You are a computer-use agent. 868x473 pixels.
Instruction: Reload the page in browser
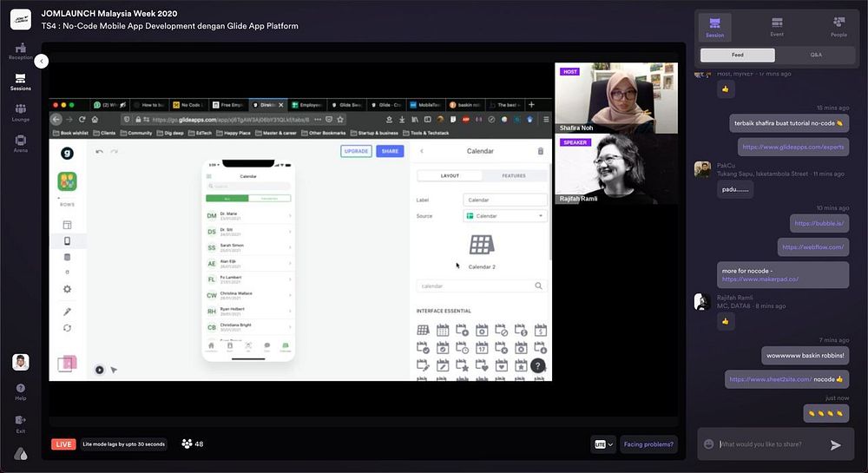(82, 119)
